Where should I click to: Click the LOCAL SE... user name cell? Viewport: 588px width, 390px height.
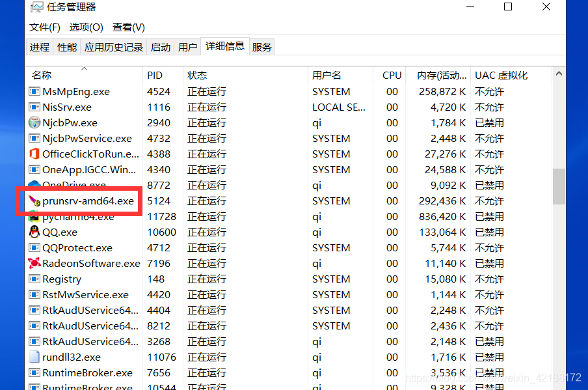tap(339, 107)
